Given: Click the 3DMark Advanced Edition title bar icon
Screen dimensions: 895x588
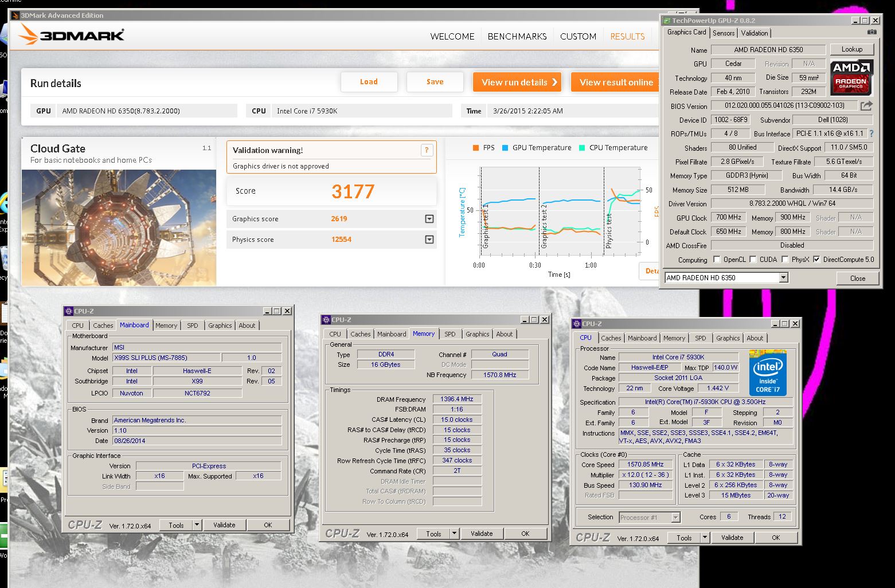Looking at the screenshot, I should point(15,15).
